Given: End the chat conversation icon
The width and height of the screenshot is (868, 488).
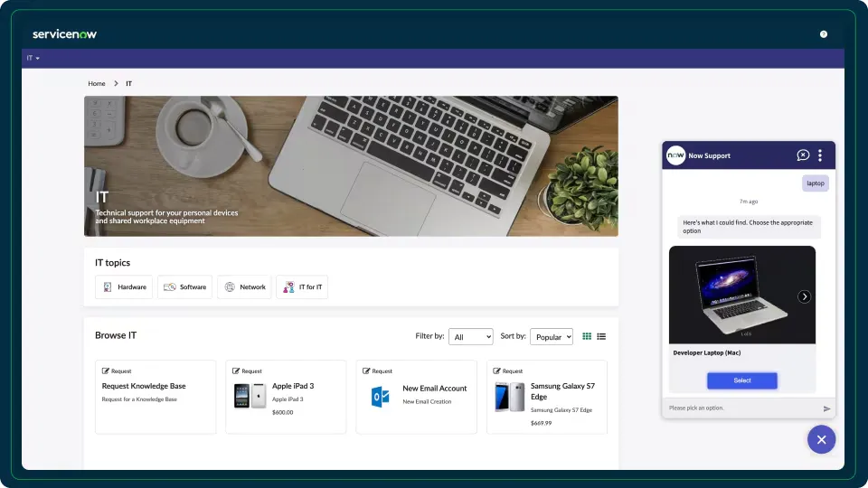Looking at the screenshot, I should tap(803, 155).
